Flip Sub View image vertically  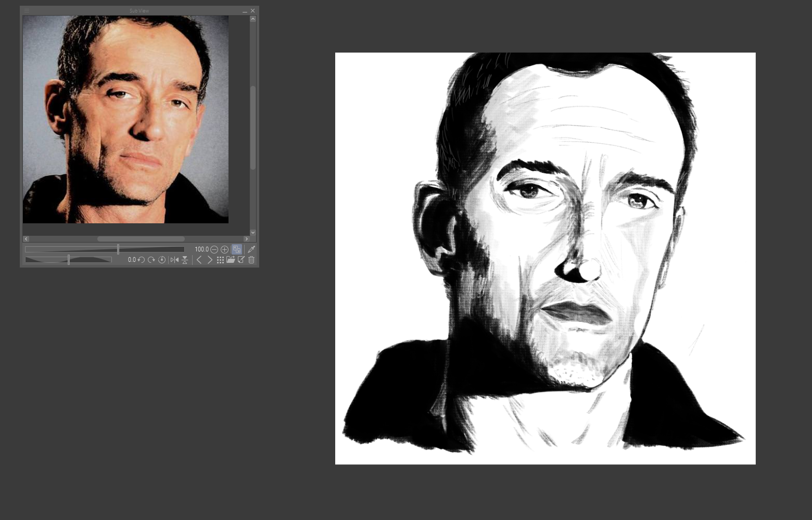point(185,260)
